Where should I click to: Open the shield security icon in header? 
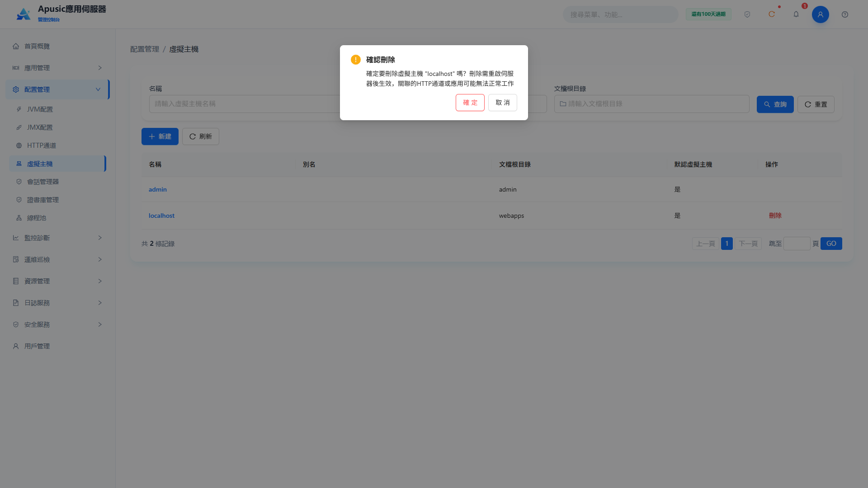point(747,14)
